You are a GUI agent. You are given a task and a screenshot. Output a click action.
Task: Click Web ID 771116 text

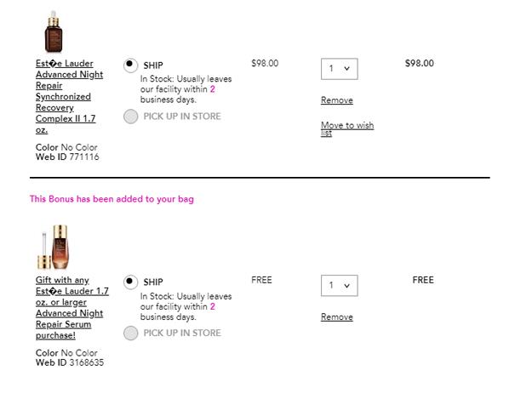[x=67, y=157]
